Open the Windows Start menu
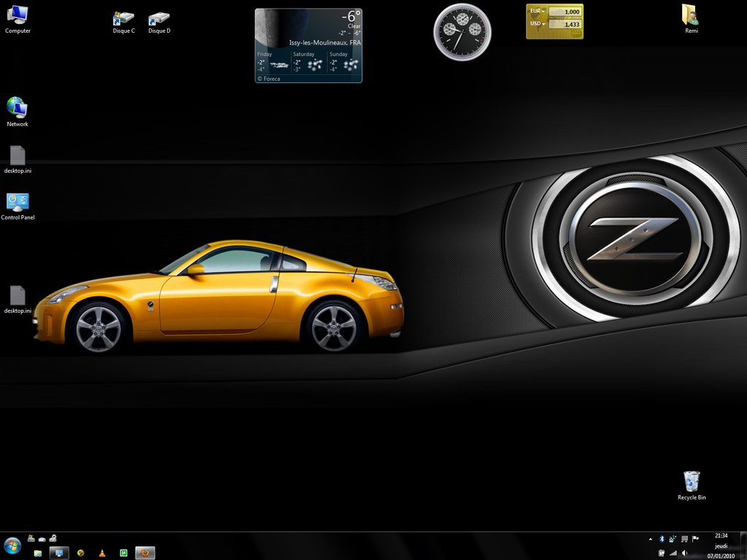 click(x=12, y=546)
